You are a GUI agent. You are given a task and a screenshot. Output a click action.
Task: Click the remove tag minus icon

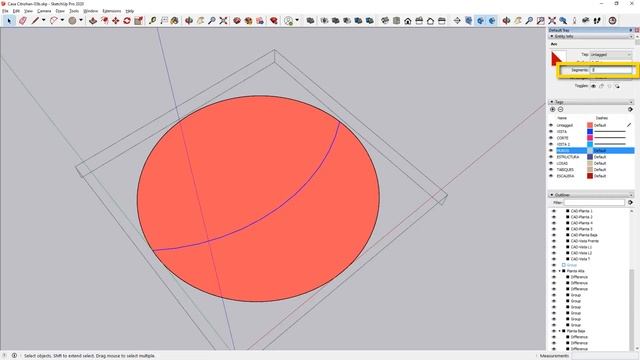pos(560,109)
